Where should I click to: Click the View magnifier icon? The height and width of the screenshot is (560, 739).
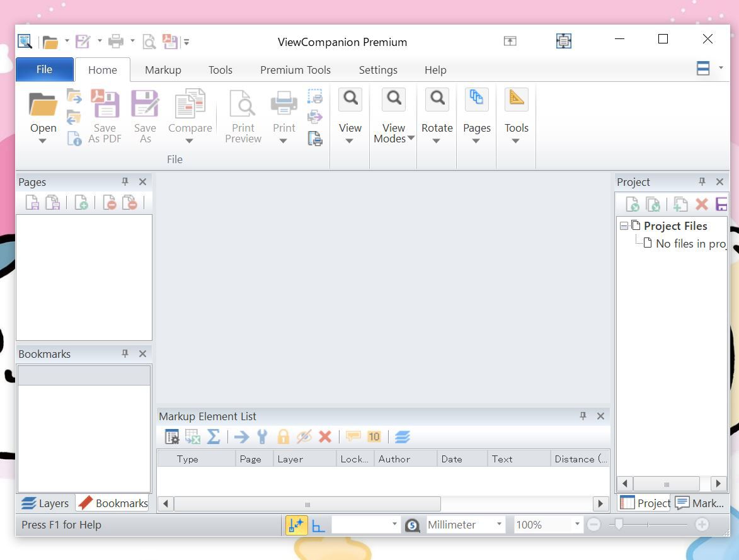[350, 100]
